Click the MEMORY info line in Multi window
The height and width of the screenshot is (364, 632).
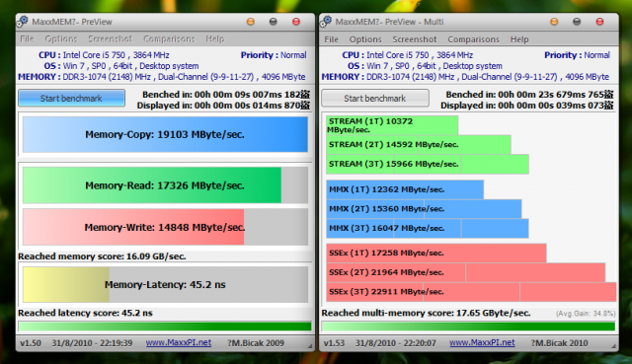tap(465, 77)
